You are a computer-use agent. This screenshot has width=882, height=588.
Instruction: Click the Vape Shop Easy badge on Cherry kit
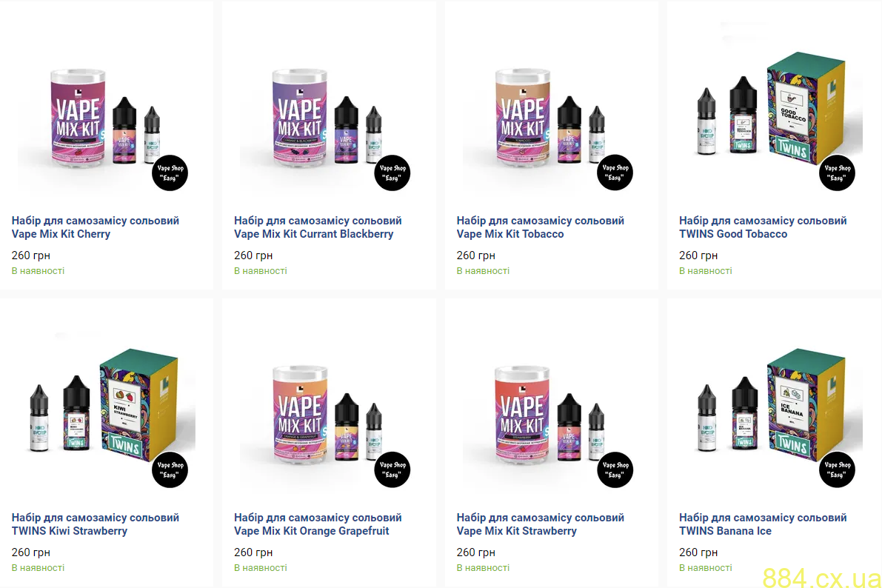170,173
